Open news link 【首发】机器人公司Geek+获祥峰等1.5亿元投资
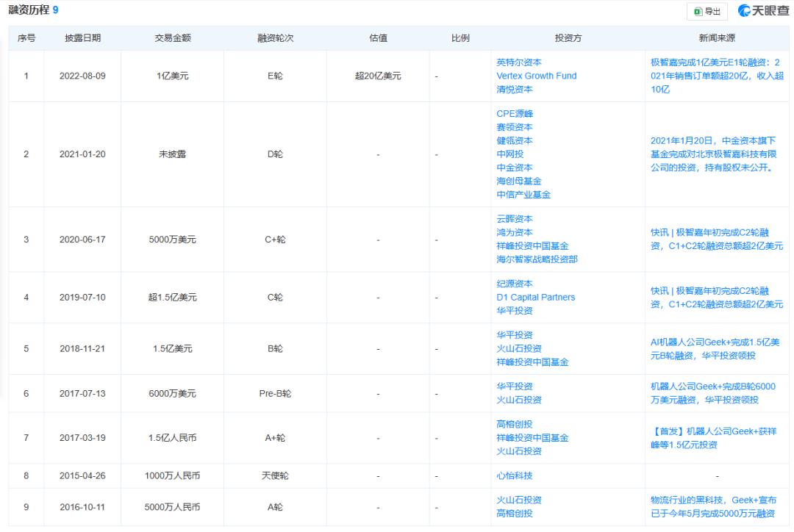This screenshot has height=532, width=794. [x=713, y=438]
